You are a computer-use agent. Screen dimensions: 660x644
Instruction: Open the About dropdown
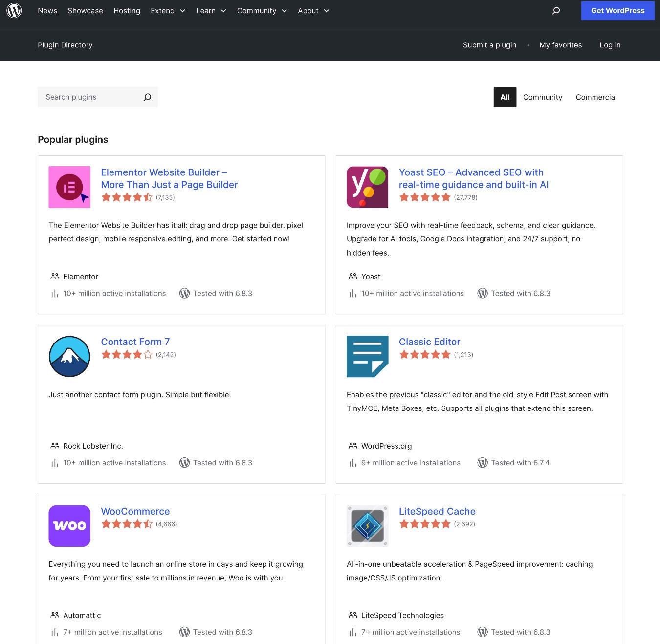tap(313, 10)
